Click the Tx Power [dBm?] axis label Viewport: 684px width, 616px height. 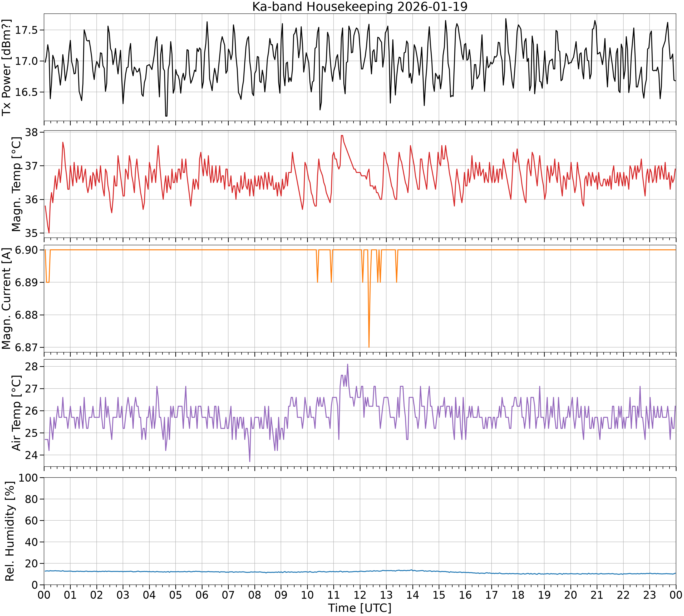click(x=6, y=68)
